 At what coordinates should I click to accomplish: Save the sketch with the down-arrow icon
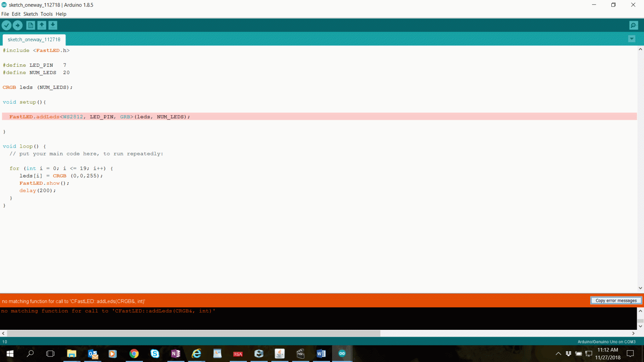pos(53,25)
